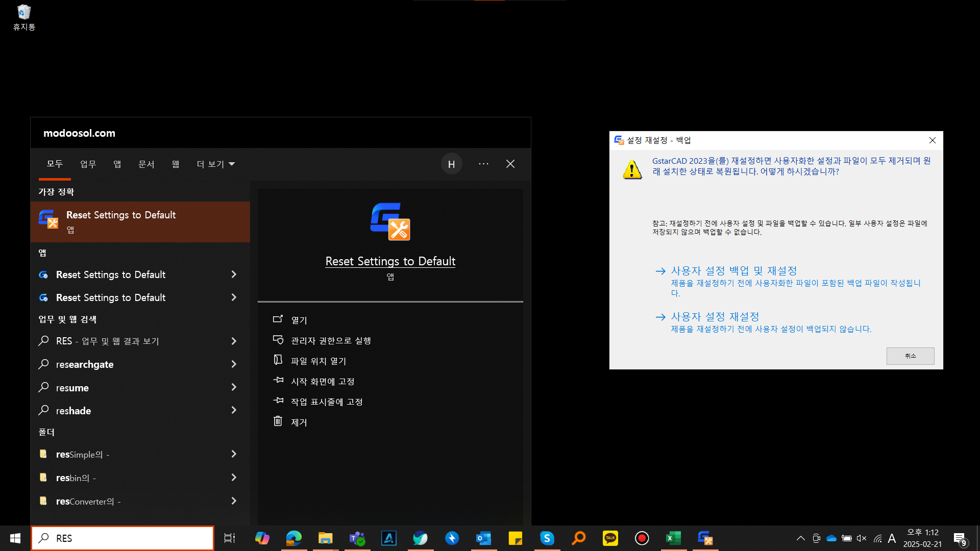Close the 설정 재설정 - 백업 dialog
The image size is (980, 551).
[x=933, y=140]
